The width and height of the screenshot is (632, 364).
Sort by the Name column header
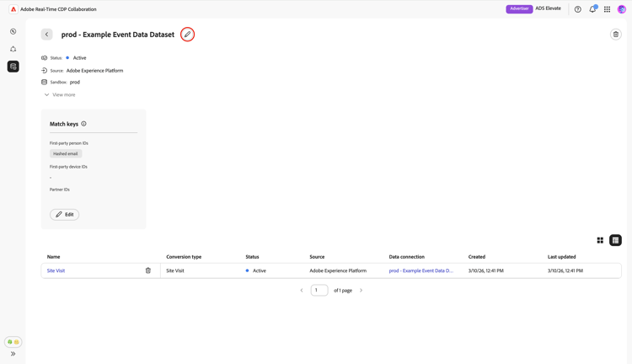coord(54,257)
